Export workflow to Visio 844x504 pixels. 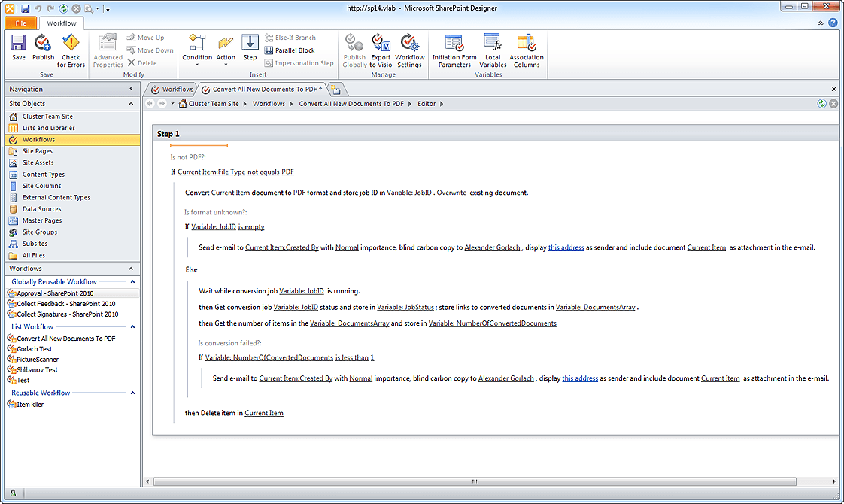pos(381,50)
